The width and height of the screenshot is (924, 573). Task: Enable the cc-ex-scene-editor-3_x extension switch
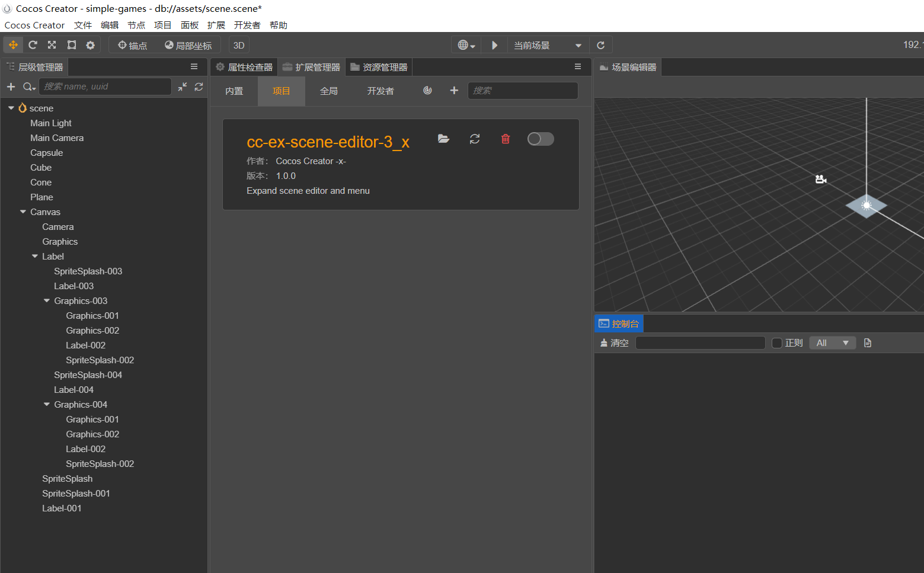tap(540, 139)
